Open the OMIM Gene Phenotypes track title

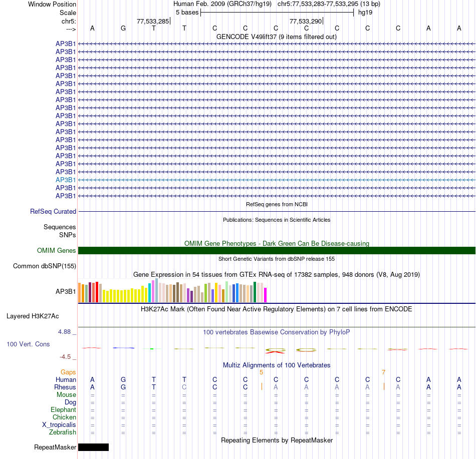point(277,243)
